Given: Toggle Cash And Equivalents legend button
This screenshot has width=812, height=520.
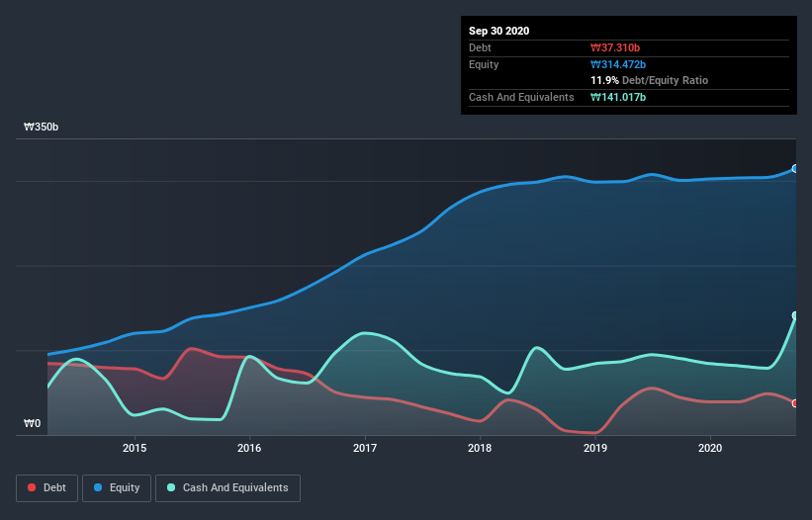Looking at the screenshot, I should point(227,488).
